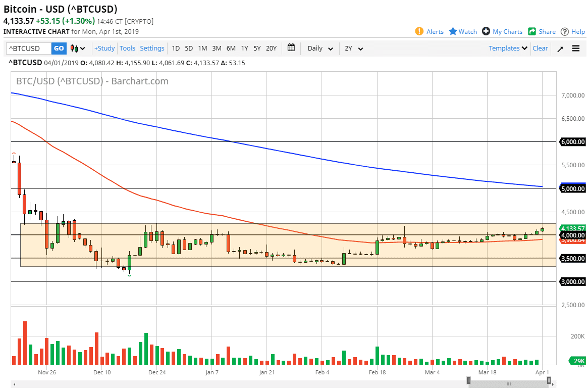The height and width of the screenshot is (390, 588).
Task: Toggle the 20Y timeframe
Action: pos(271,48)
